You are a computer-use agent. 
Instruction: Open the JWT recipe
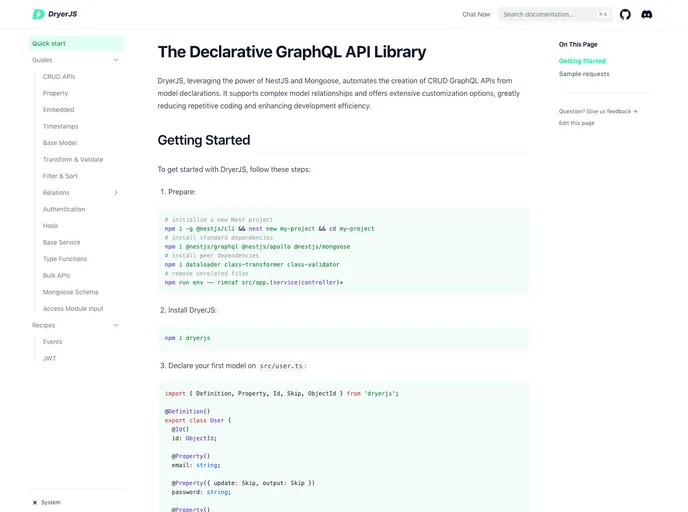(50, 358)
